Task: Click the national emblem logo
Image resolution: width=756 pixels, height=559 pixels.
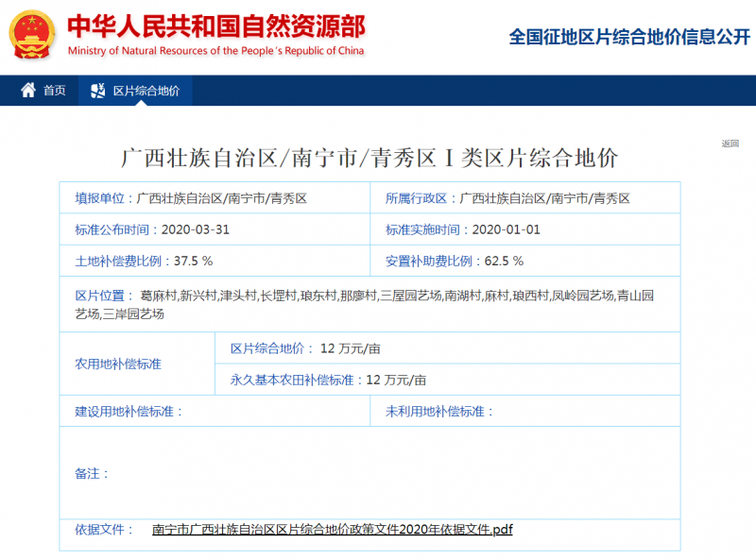Action: click(34, 36)
